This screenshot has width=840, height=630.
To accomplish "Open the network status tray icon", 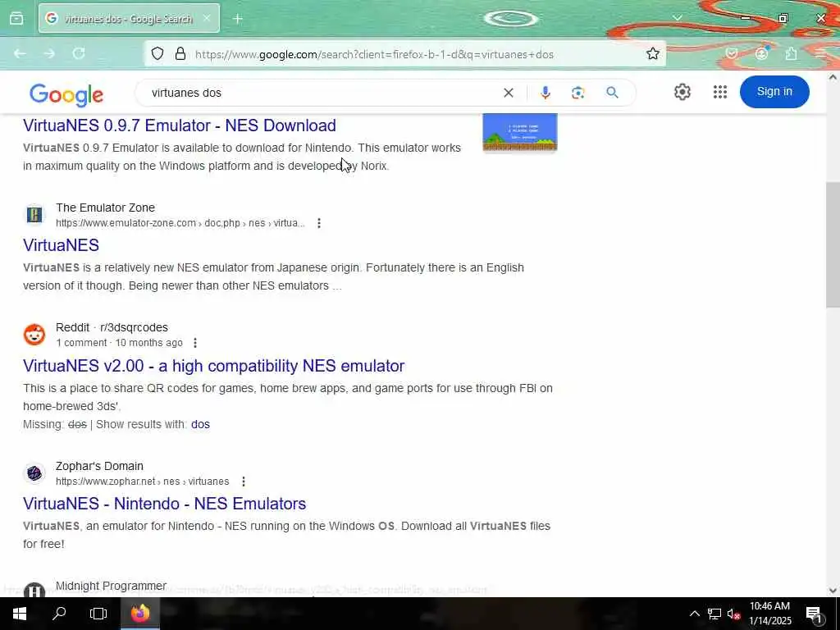I will pos(714,614).
